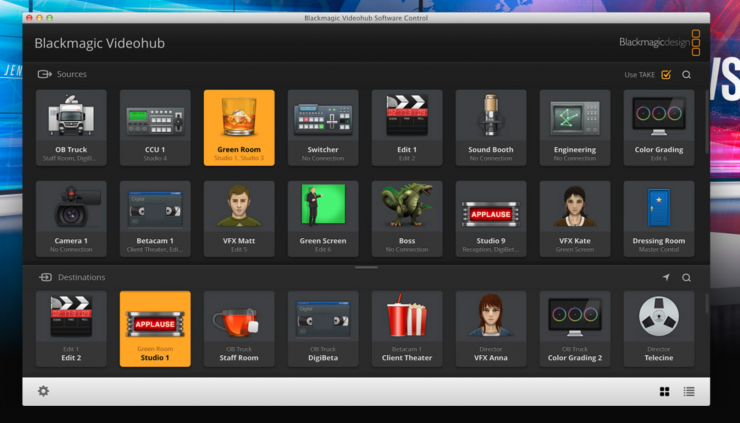Viewport: 740px width, 423px height.
Task: Switch to grid view
Action: (664, 391)
